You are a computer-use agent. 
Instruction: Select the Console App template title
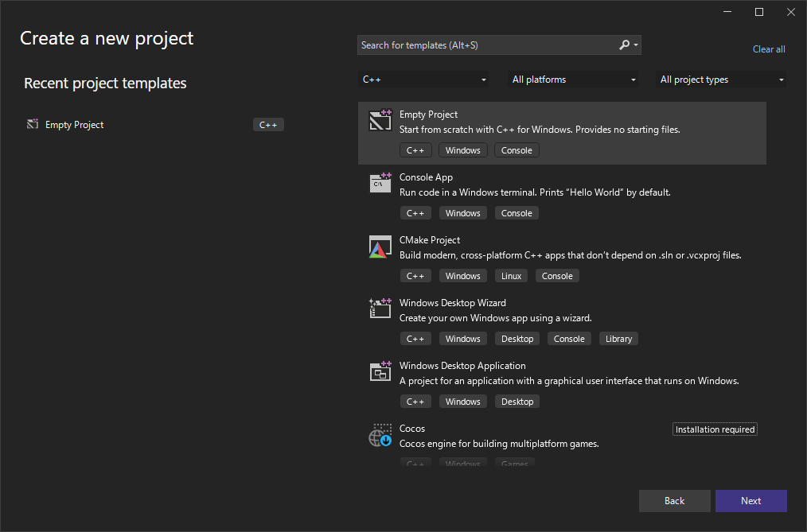[x=426, y=177]
